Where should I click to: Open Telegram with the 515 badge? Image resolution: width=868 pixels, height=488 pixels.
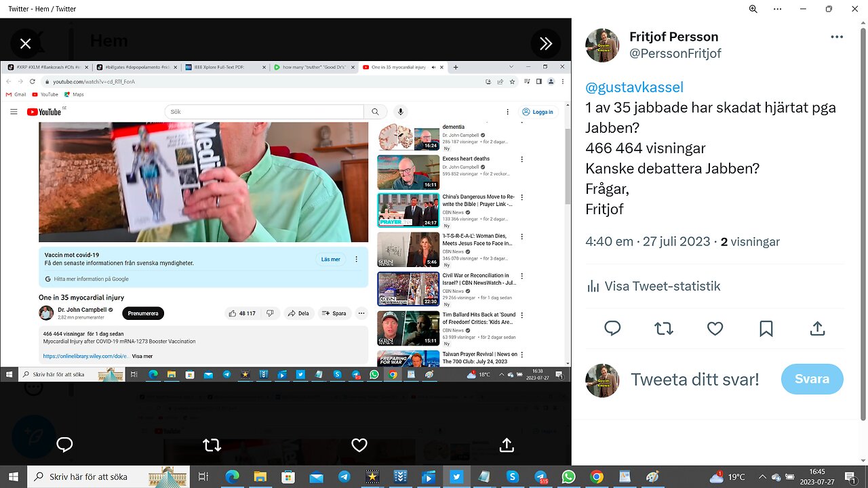[x=540, y=476]
